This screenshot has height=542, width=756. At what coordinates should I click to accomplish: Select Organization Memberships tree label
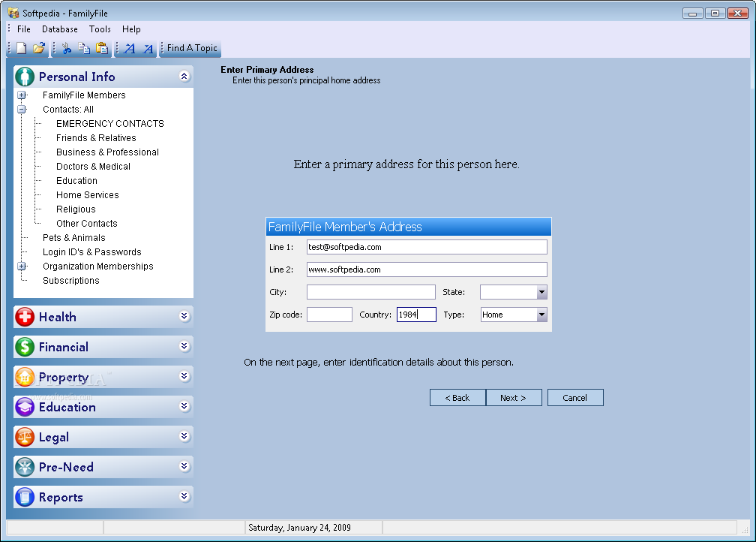point(97,266)
